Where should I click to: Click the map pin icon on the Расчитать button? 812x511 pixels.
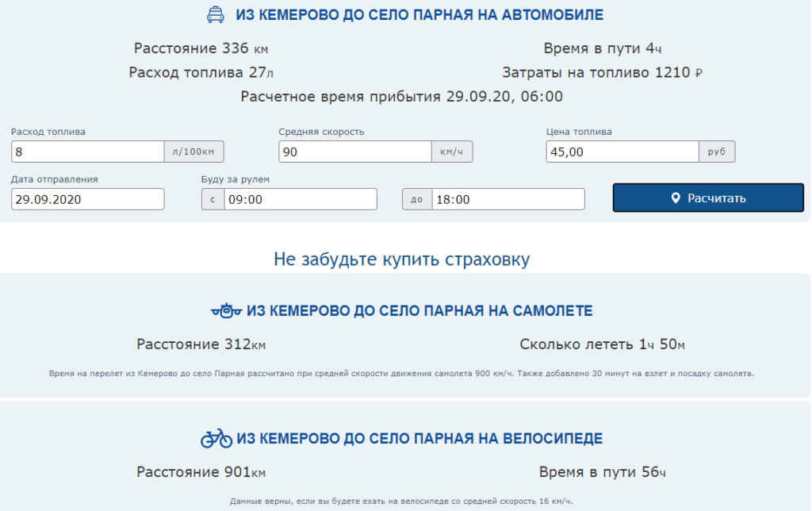(676, 198)
